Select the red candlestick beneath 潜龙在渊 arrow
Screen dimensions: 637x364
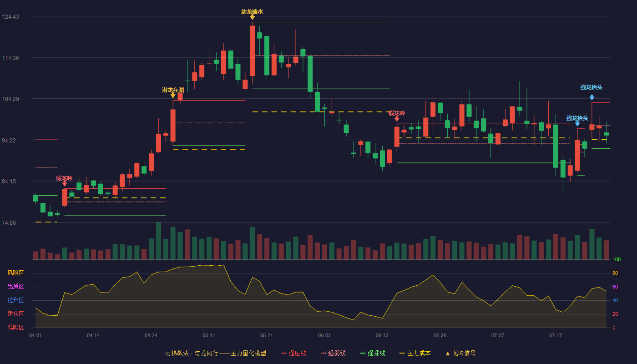[x=173, y=126]
